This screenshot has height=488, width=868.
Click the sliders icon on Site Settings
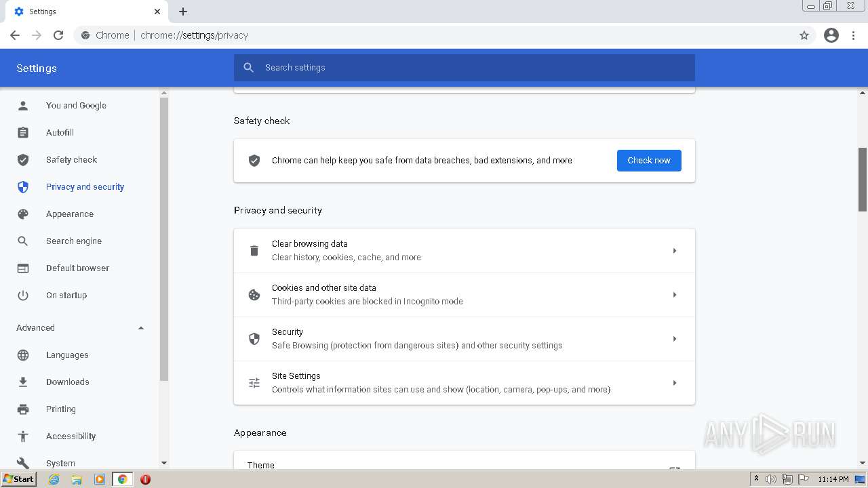point(254,383)
